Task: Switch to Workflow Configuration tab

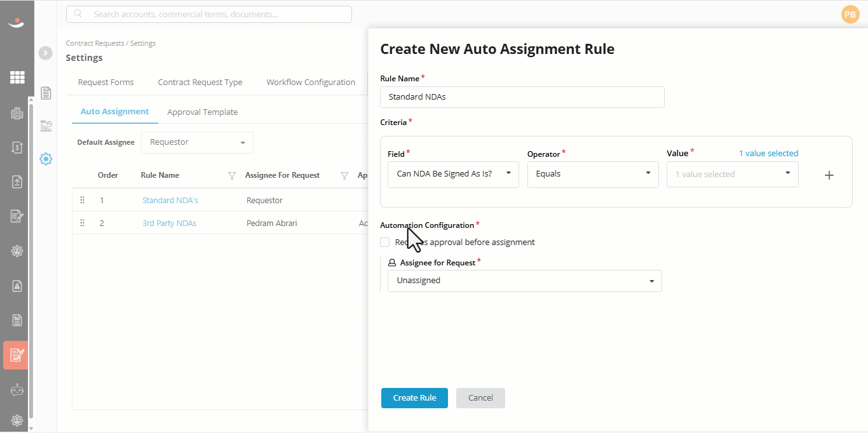Action: point(311,83)
